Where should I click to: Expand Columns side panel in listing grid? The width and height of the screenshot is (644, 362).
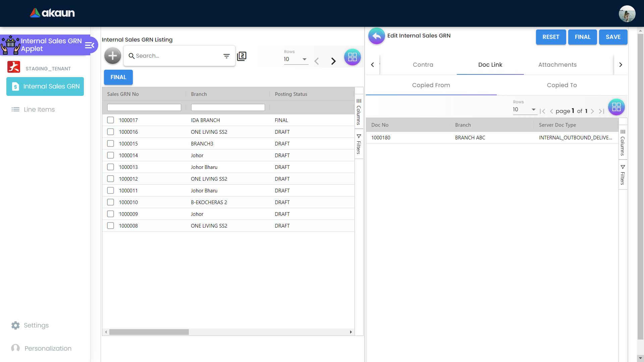359,112
